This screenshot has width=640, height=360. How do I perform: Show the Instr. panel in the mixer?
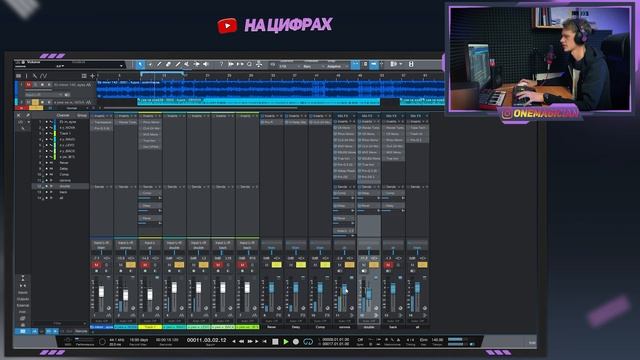pos(23,312)
